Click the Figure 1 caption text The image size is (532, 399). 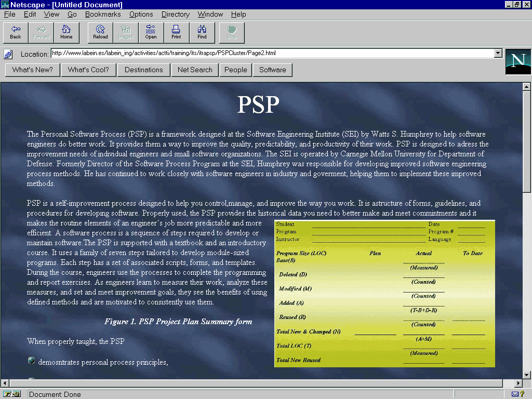point(178,321)
